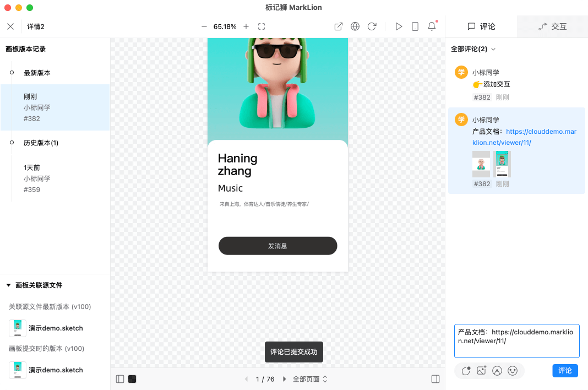
Task: Click the dark background color swatch
Action: coord(132,379)
